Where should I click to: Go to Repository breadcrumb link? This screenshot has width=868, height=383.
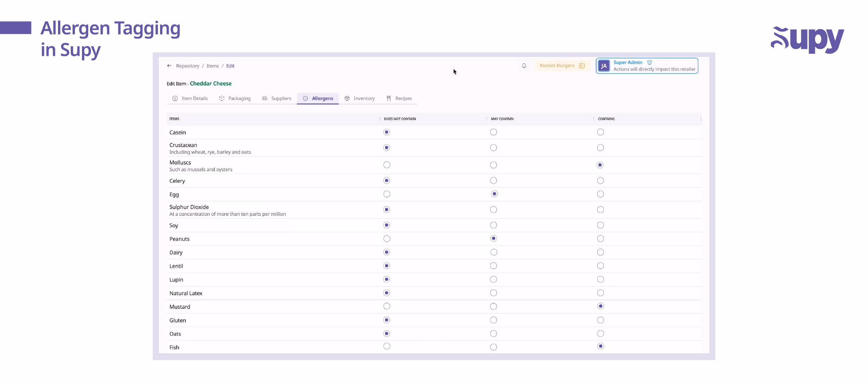tap(187, 66)
